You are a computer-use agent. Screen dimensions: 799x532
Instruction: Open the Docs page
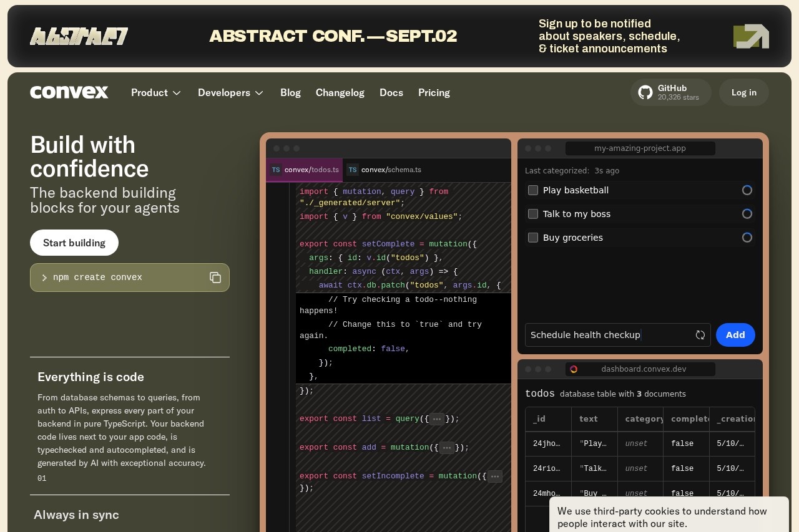(x=391, y=92)
